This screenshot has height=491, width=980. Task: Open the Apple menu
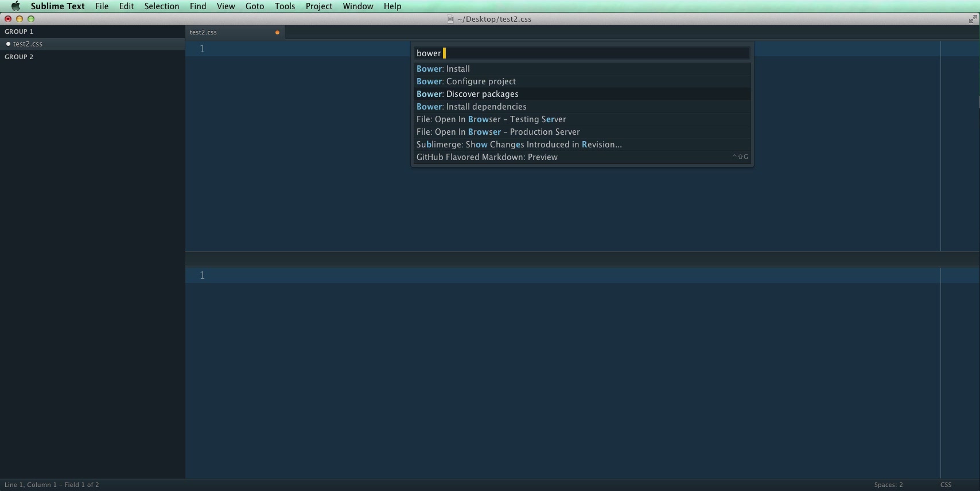[x=15, y=6]
